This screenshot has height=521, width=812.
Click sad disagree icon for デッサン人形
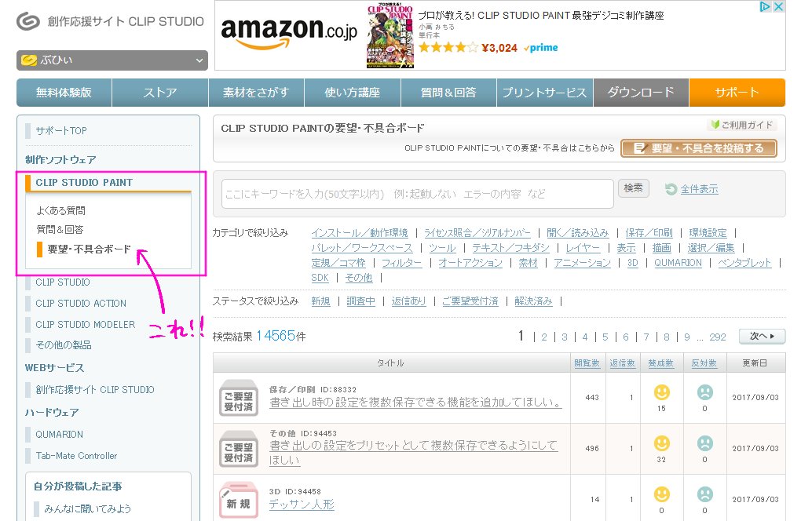coord(704,494)
